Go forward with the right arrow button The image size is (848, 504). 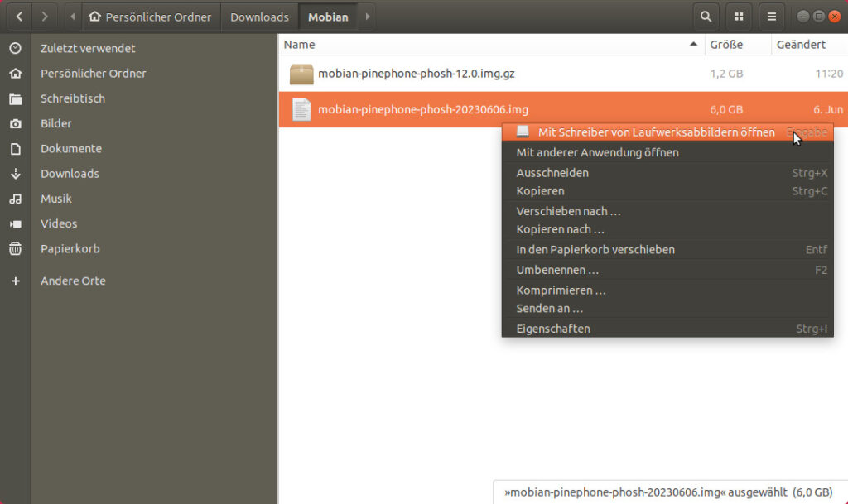pos(45,17)
